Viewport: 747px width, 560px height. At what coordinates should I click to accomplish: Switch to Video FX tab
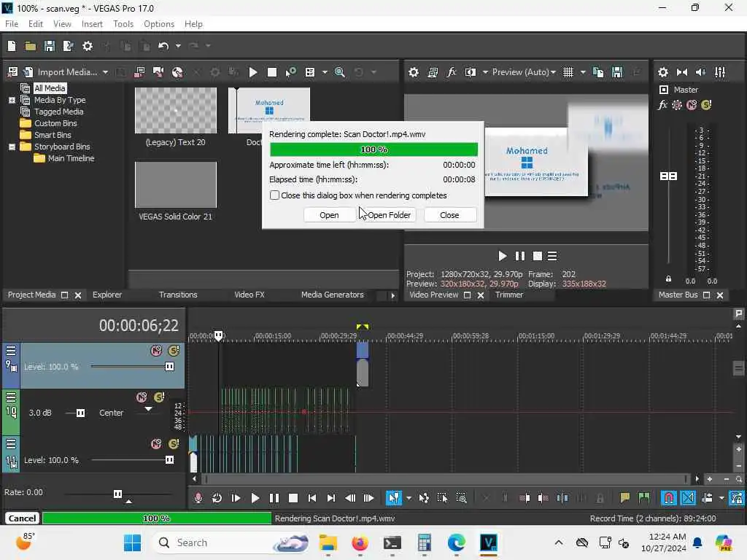pyautogui.click(x=249, y=295)
